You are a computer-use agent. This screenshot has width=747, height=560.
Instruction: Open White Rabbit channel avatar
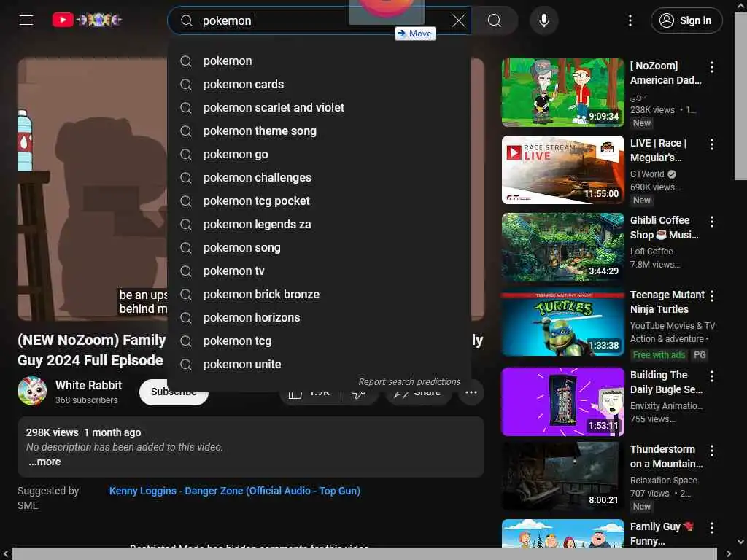pos(32,391)
